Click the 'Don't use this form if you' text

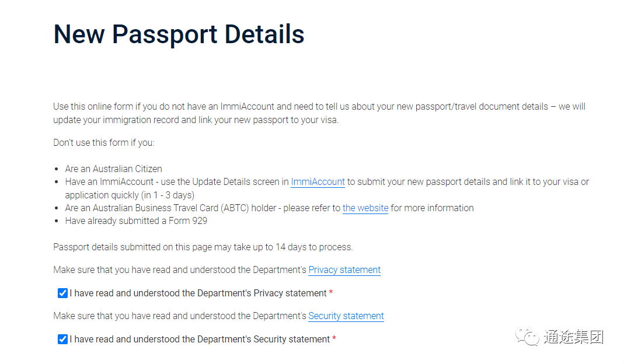click(x=104, y=143)
